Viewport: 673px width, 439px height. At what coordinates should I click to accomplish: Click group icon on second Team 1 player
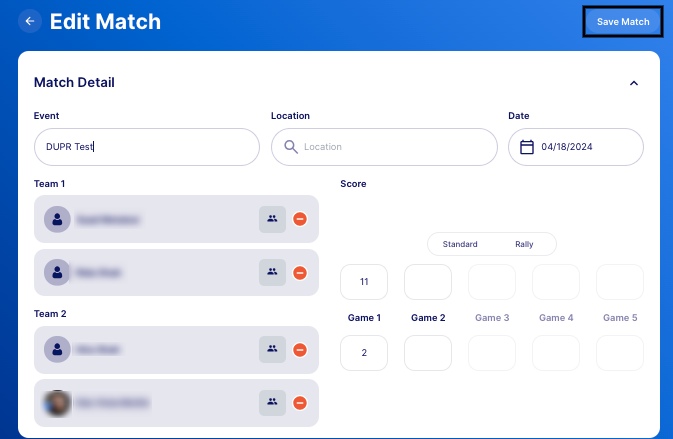point(272,273)
